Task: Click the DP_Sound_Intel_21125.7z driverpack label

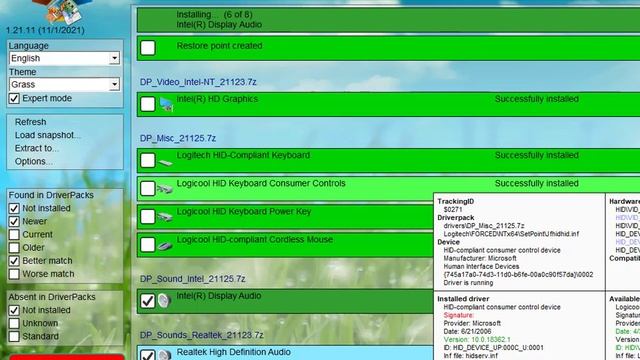Action: click(192, 279)
